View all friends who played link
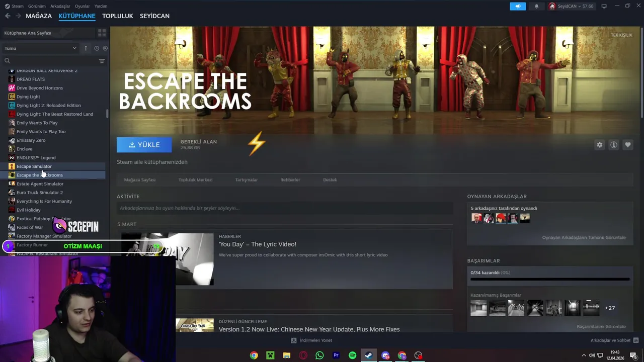The image size is (644, 362). 584,238
